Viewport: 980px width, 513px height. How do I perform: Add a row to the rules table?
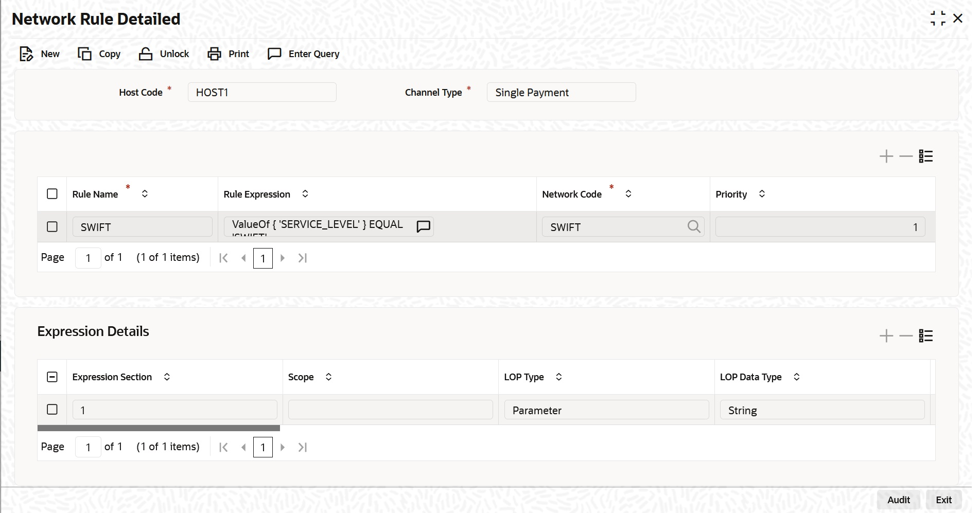[x=886, y=156]
